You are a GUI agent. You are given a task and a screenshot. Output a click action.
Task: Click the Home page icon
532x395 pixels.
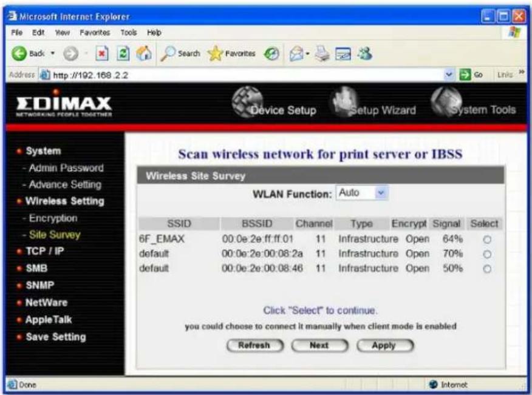pos(144,53)
